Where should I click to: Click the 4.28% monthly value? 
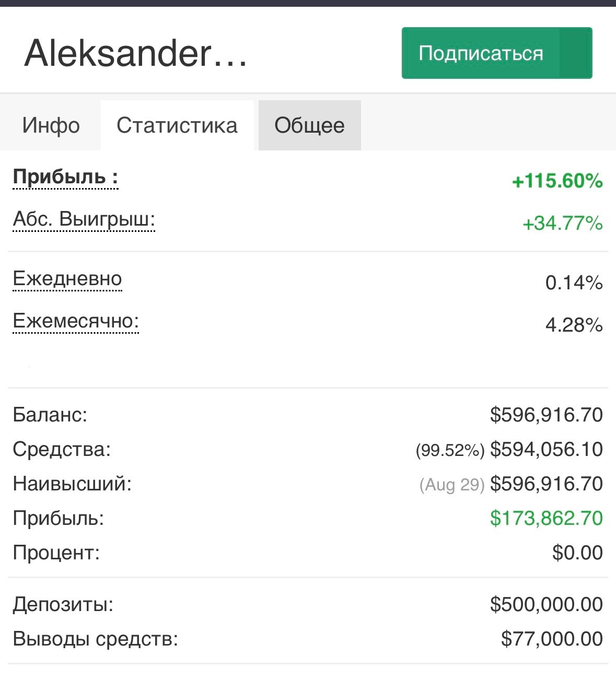coord(574,325)
